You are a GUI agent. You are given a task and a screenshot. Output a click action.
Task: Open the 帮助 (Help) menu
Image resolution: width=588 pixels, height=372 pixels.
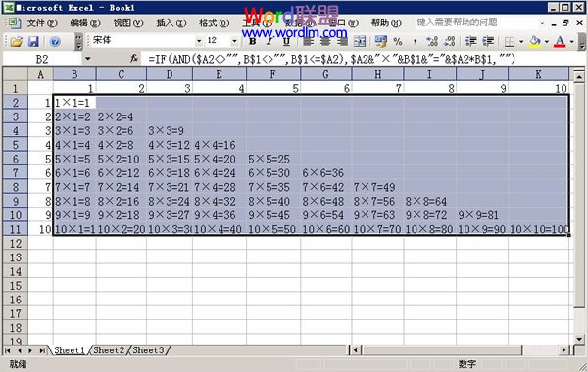386,23
